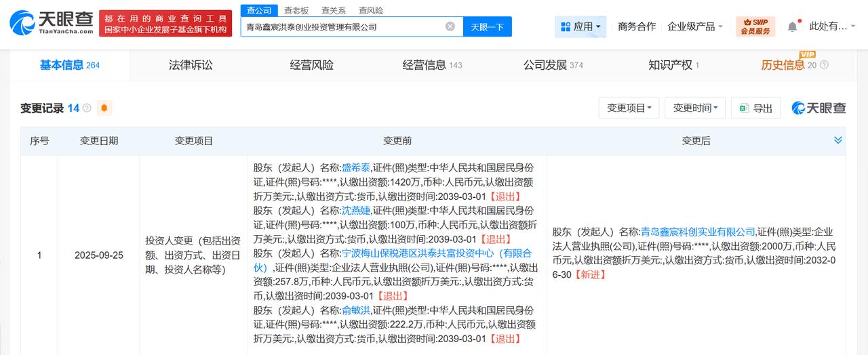Viewport: 868px width, 355px height.
Task: Select the 基本信息 264 tab
Action: click(69, 65)
